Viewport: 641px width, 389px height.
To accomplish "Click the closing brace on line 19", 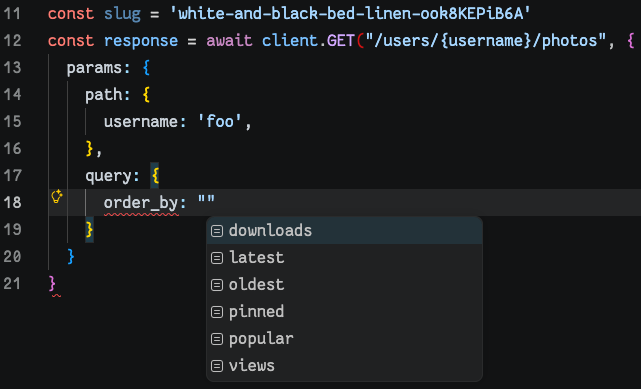I will point(90,230).
